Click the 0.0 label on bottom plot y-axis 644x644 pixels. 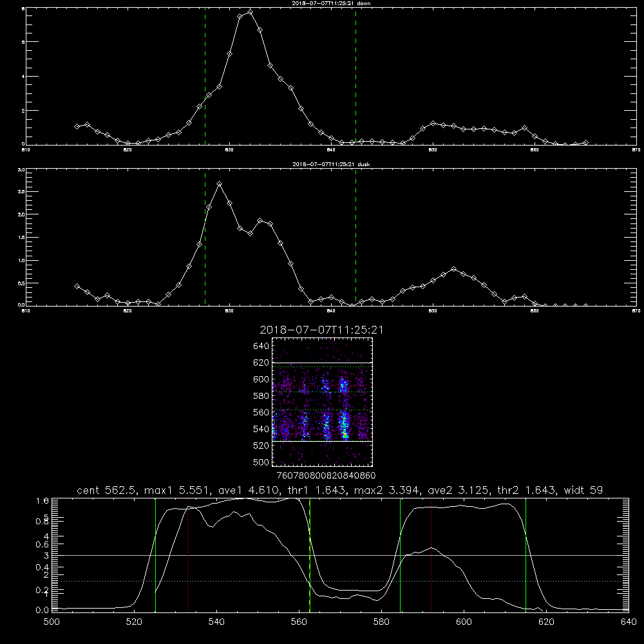tap(43, 611)
